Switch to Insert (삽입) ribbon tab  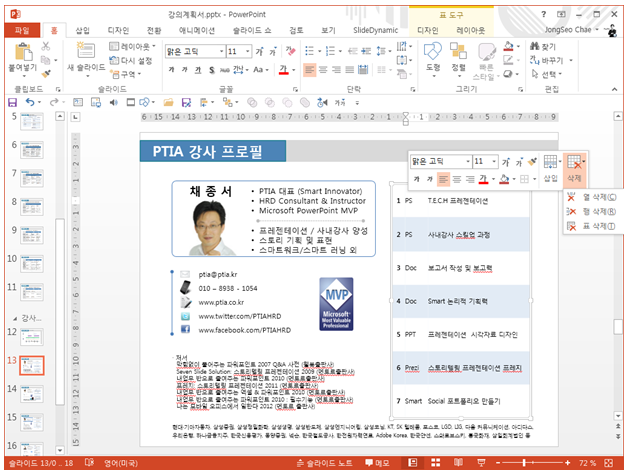[x=82, y=30]
